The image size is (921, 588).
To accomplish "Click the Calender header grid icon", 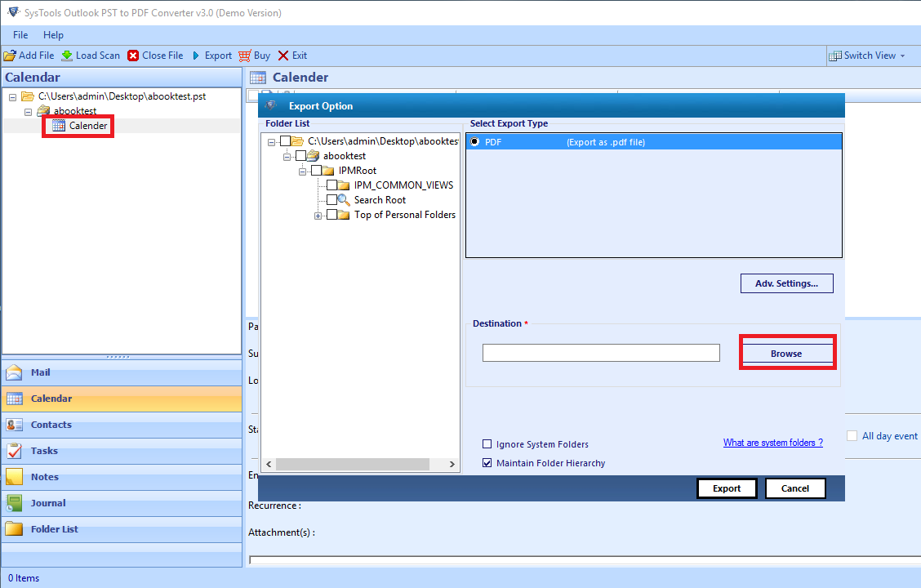I will (258, 78).
